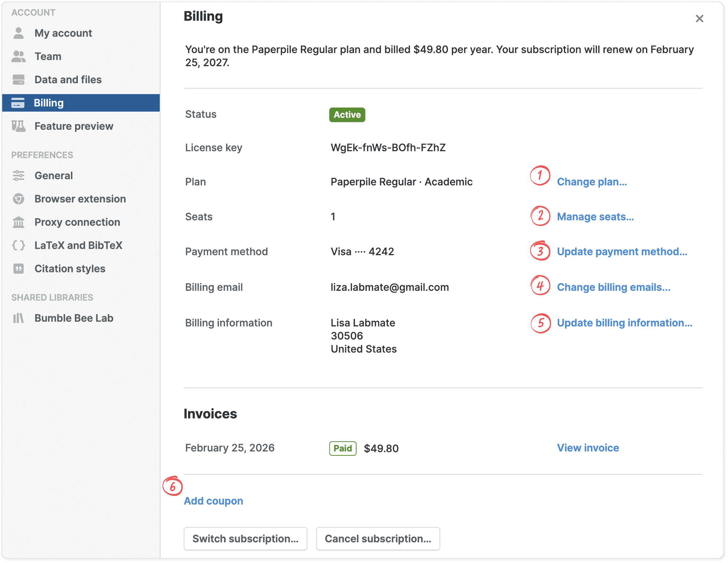This screenshot has height=563, width=728.
Task: Click the Citation styles quote icon
Action: coord(18,269)
